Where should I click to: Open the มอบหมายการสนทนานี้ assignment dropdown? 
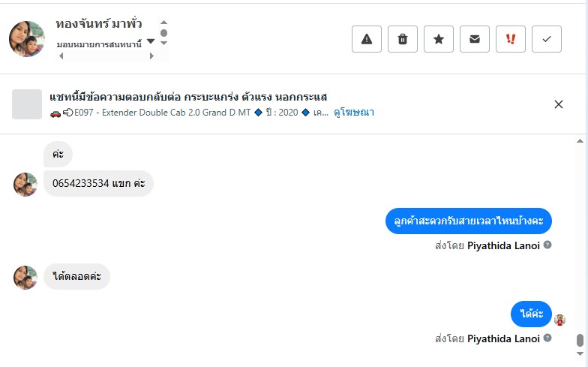(x=151, y=42)
